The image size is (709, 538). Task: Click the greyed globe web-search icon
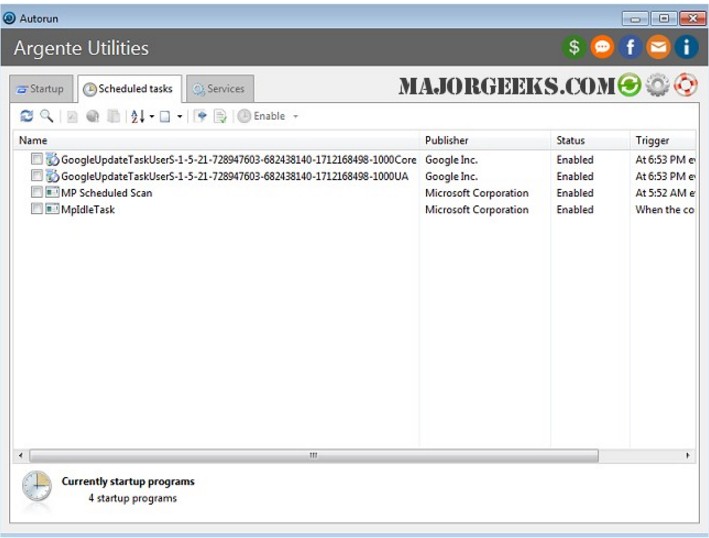click(x=93, y=117)
